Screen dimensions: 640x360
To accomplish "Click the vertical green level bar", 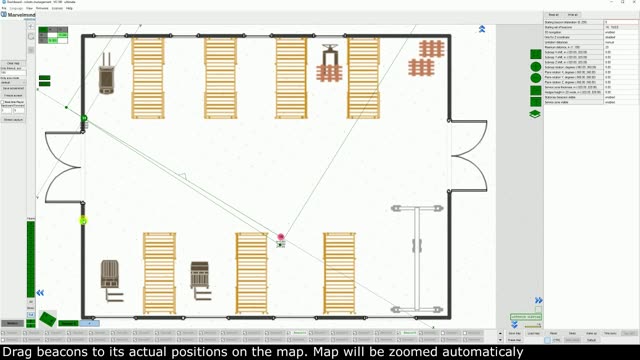I will (x=31, y=259).
